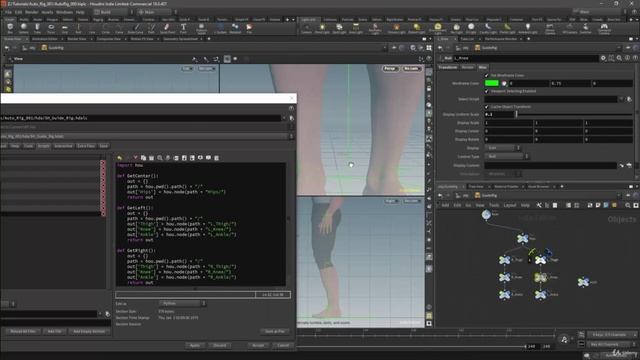This screenshot has width=640, height=360.
Task: Select the Tube shelf tool
Action: click(37, 28)
